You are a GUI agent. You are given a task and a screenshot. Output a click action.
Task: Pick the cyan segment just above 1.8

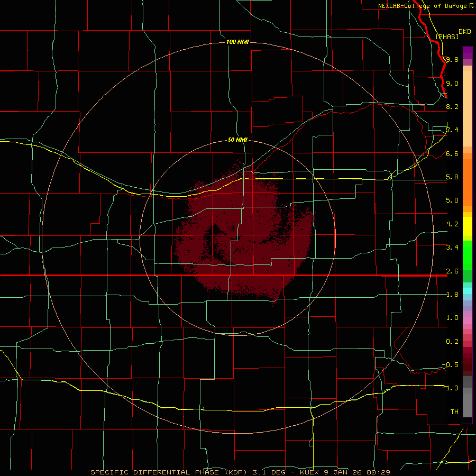[x=467, y=291]
